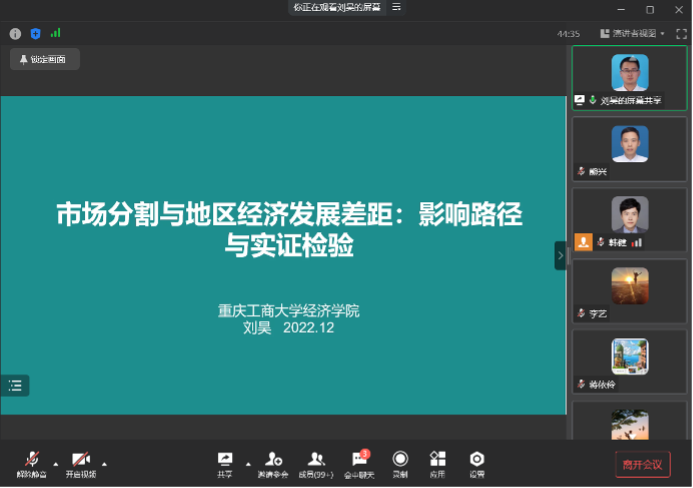Open the 邀请参会 invite icon
The height and width of the screenshot is (488, 693).
pos(272,463)
